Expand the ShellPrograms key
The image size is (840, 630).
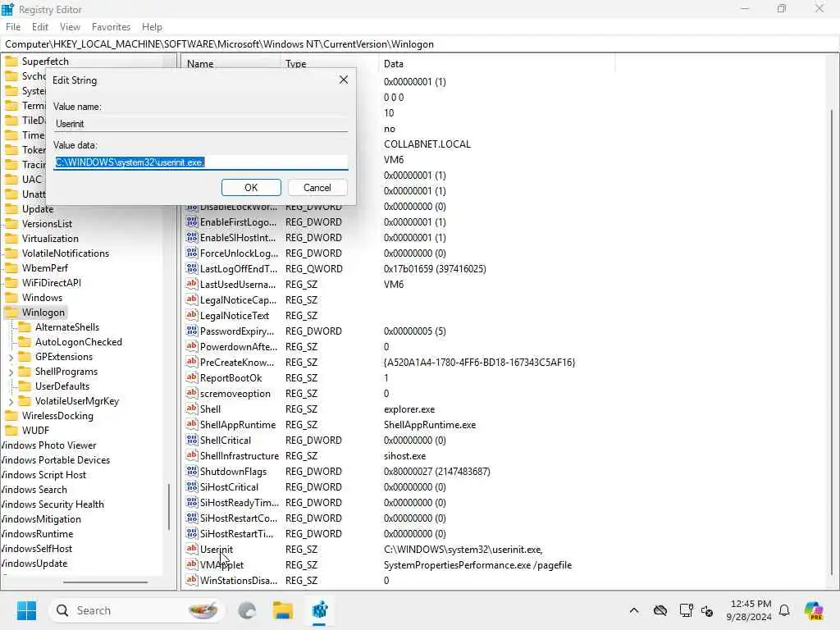tap(11, 372)
